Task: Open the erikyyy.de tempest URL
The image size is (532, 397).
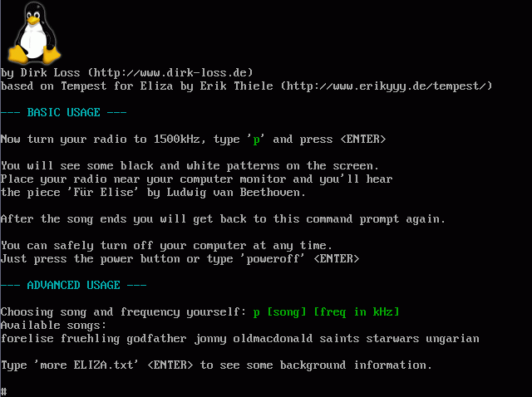Action: [386, 86]
